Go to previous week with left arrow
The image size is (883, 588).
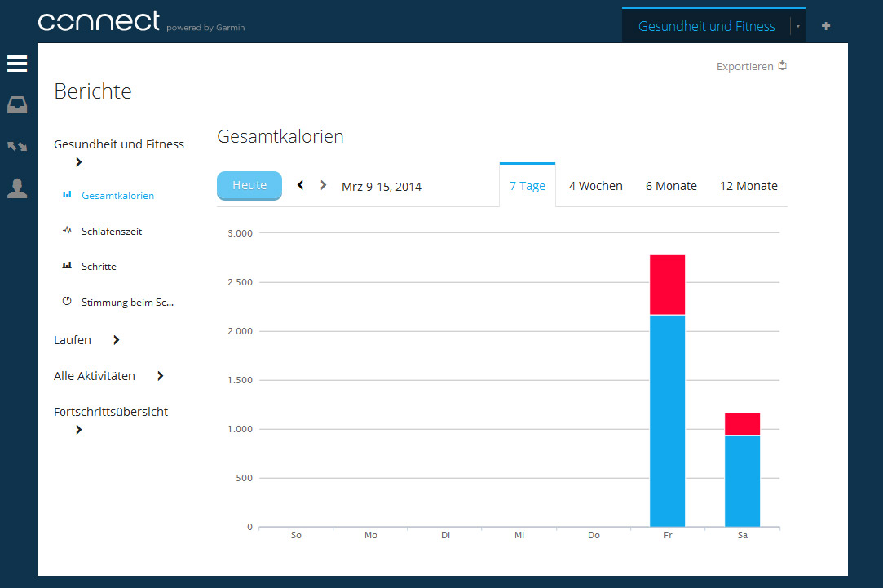(x=300, y=186)
